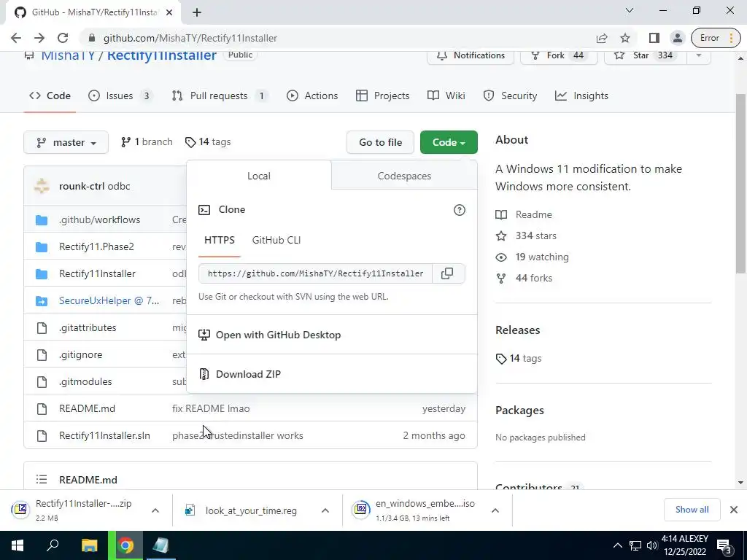Viewport: 747px width, 560px height.
Task: Open the Rectify11.Phase2 folder
Action: [x=97, y=246]
